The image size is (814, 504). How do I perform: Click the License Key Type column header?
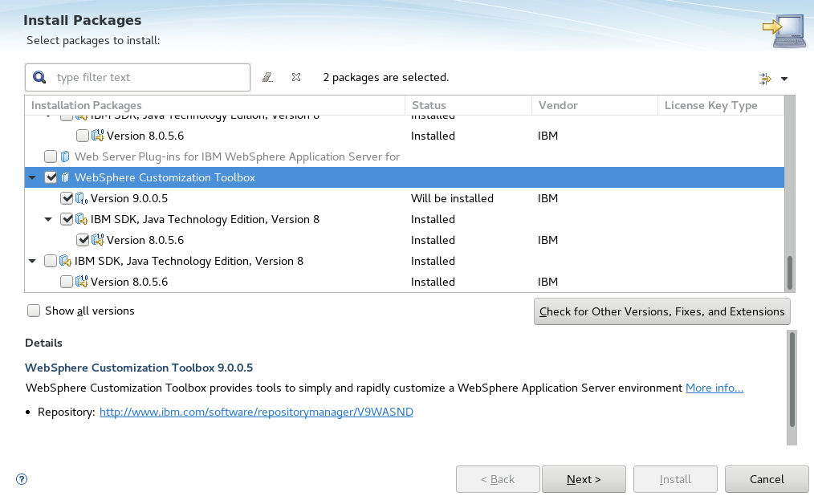coord(721,105)
